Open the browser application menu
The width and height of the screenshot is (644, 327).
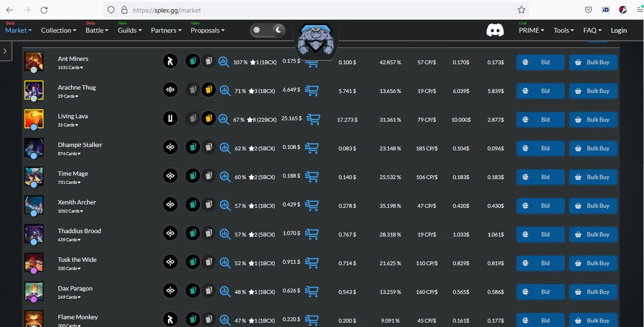click(x=640, y=10)
